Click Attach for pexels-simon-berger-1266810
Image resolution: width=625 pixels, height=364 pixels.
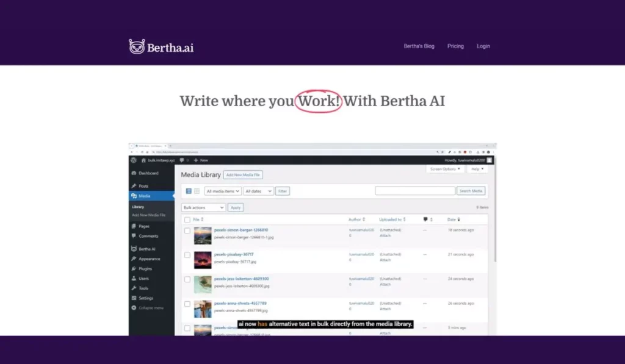click(x=385, y=236)
